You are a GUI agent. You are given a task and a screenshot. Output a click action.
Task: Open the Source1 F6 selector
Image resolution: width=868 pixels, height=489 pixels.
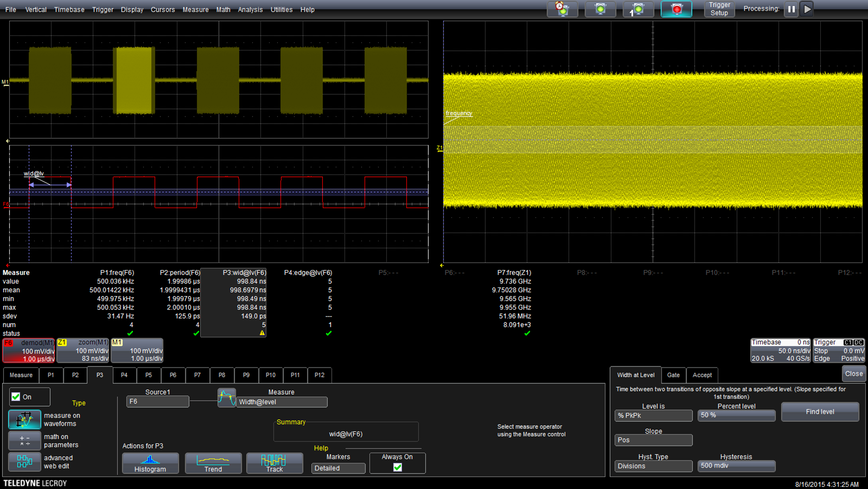pos(158,402)
